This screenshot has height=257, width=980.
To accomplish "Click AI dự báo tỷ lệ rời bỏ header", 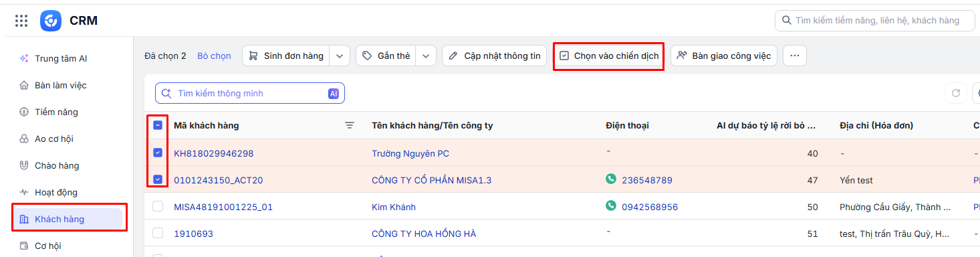I will 767,125.
